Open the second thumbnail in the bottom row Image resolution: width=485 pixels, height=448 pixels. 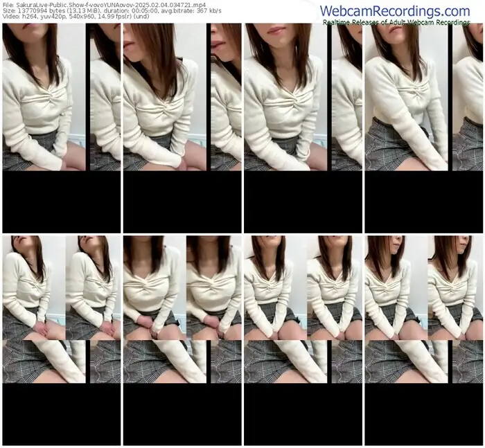click(182, 309)
